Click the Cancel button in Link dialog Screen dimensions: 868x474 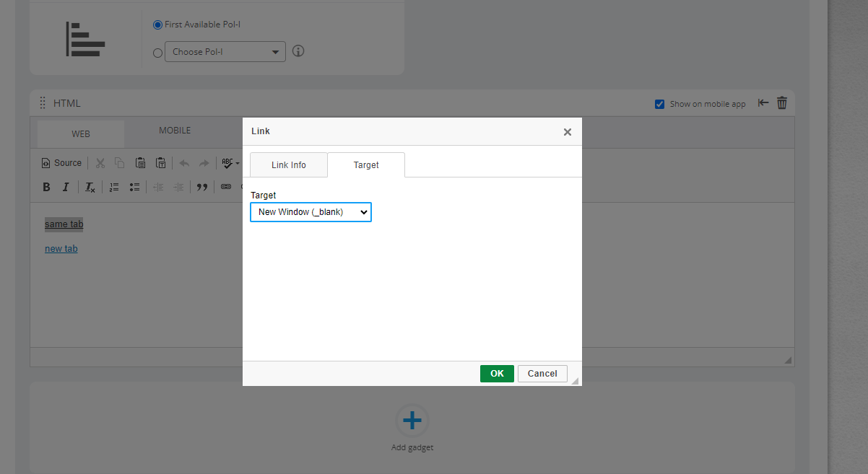[x=542, y=374]
